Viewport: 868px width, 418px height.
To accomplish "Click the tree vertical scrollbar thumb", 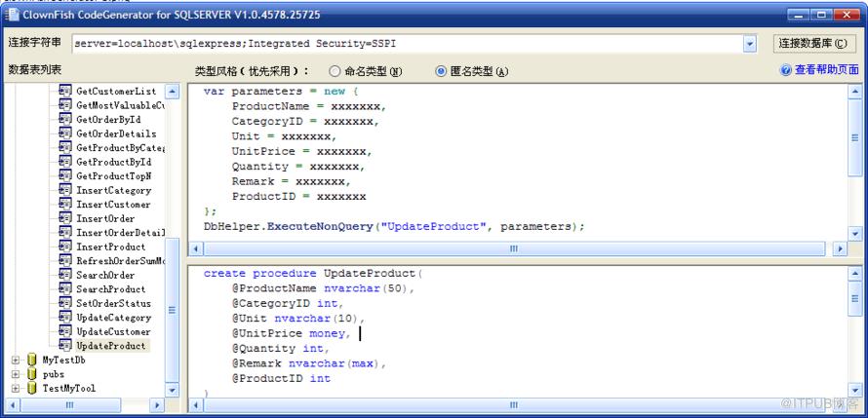I will [x=173, y=310].
